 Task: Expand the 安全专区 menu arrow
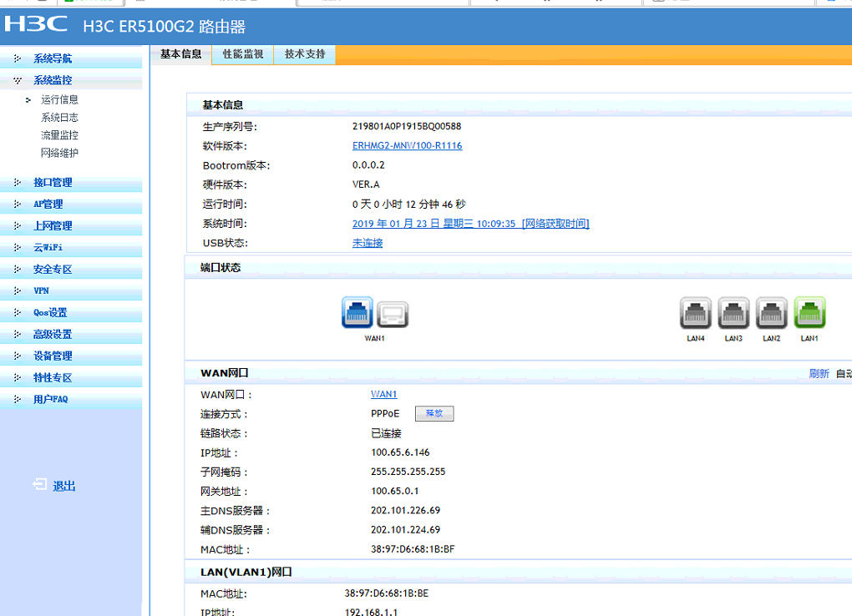coord(18,270)
